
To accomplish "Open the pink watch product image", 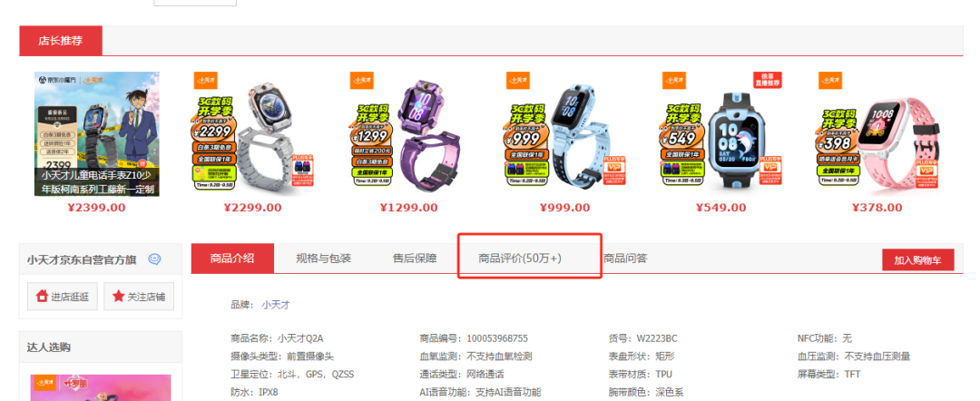I will 877,133.
